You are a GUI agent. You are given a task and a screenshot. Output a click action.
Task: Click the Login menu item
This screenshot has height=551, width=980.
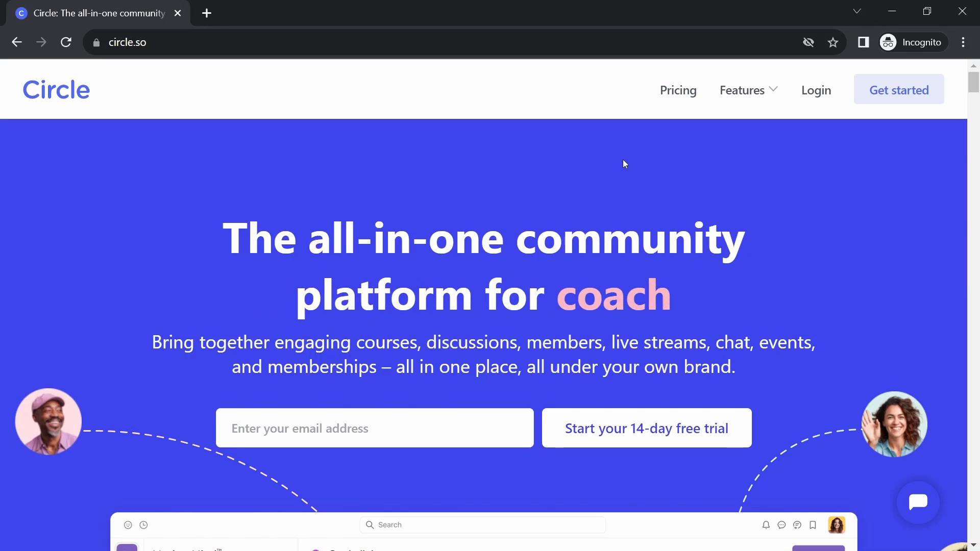(817, 90)
